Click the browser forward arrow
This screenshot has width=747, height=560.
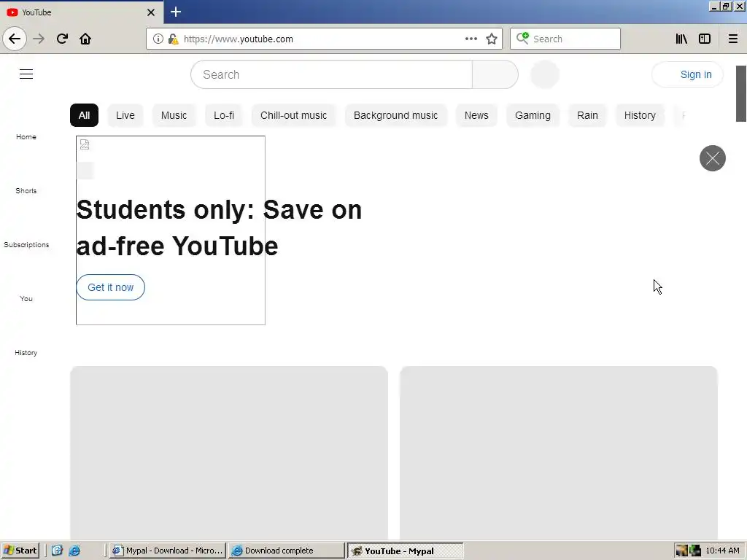pyautogui.click(x=39, y=39)
